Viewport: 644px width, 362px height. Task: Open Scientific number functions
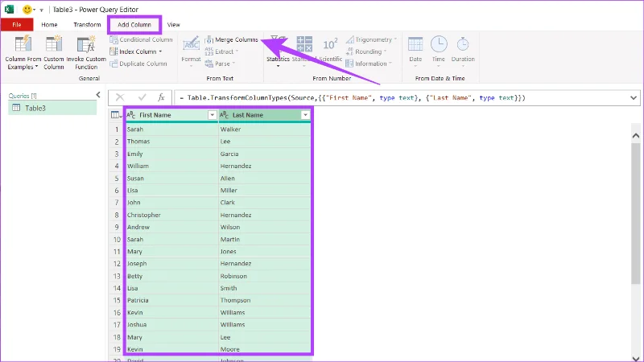tap(330, 52)
